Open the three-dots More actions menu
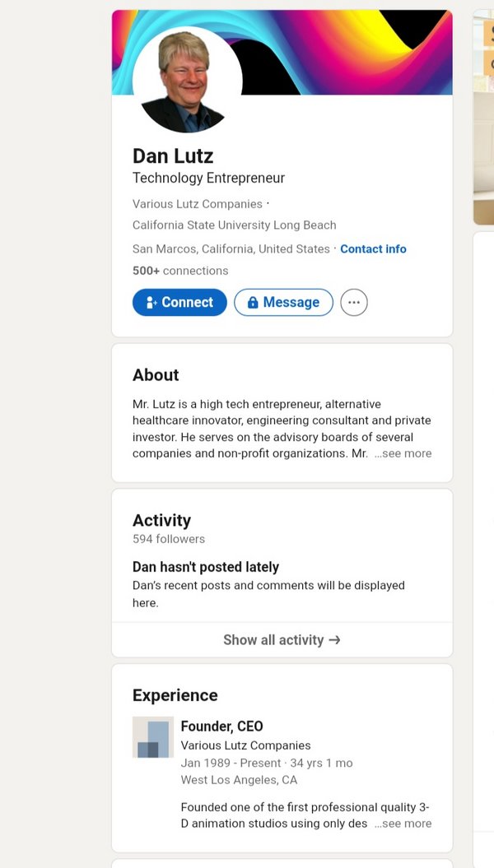Screen dimensions: 494x868 click(x=354, y=302)
